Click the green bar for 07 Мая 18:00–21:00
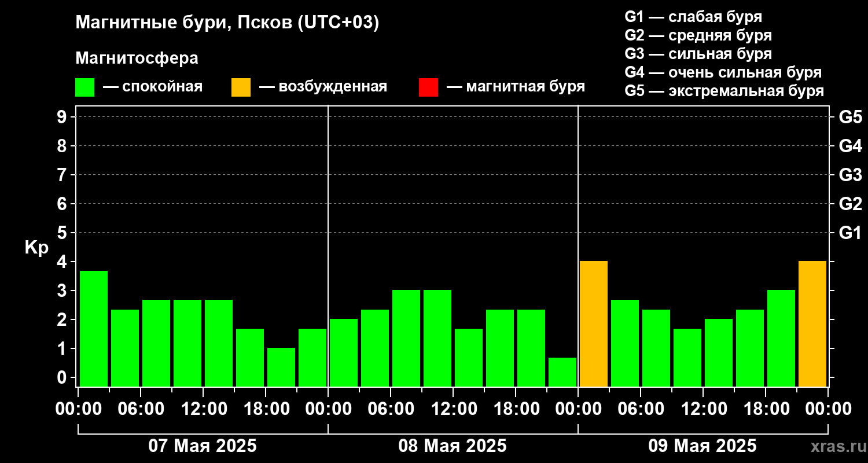Image resolution: width=868 pixels, height=463 pixels. [x=281, y=367]
